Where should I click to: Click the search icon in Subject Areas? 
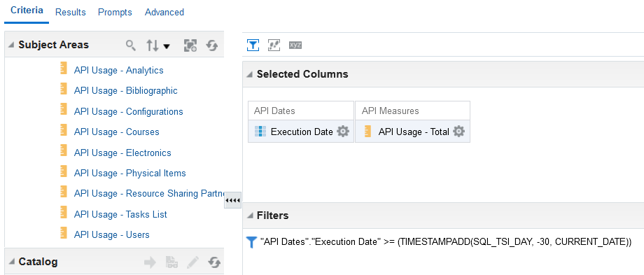tap(131, 45)
